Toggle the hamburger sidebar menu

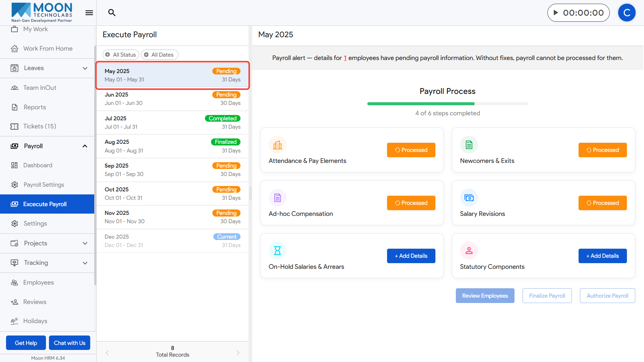[89, 13]
